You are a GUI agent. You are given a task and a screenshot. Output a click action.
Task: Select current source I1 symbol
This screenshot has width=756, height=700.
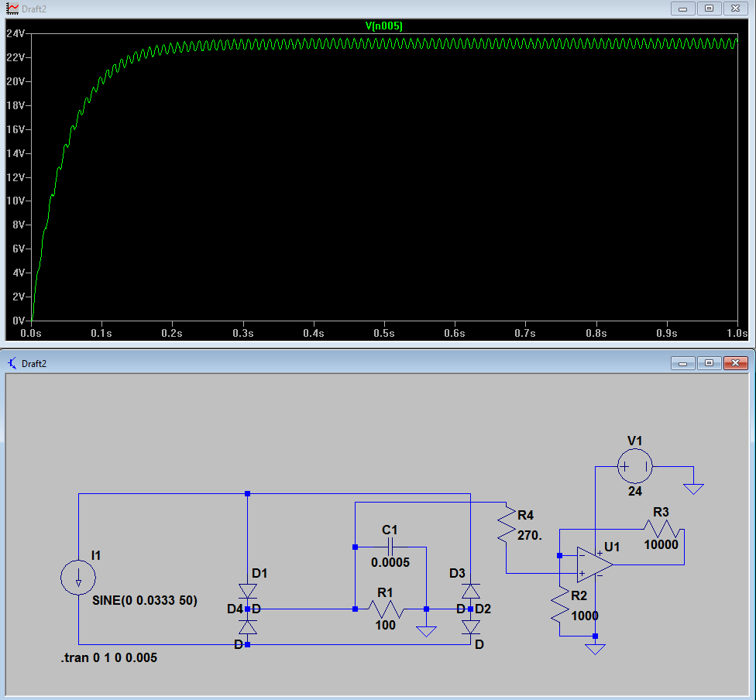click(78, 577)
